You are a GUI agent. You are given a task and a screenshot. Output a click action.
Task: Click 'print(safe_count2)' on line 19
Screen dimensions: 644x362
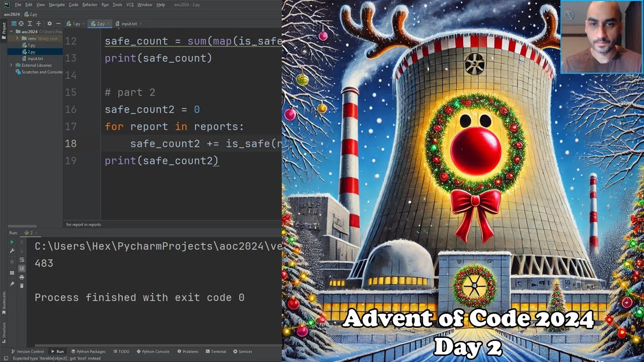click(x=162, y=161)
